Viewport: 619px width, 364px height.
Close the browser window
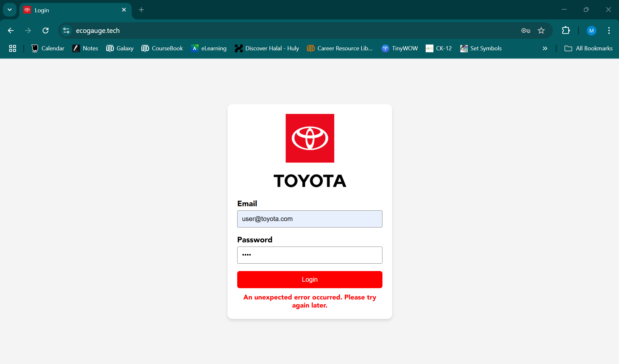[608, 10]
